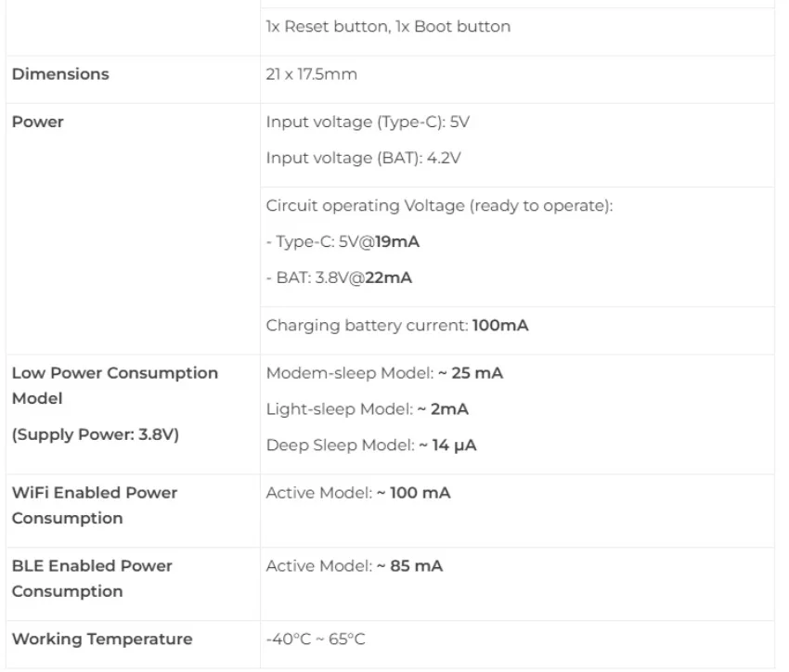
Task: Click Light-sleep Model ~ 2mA line
Action: (x=368, y=409)
